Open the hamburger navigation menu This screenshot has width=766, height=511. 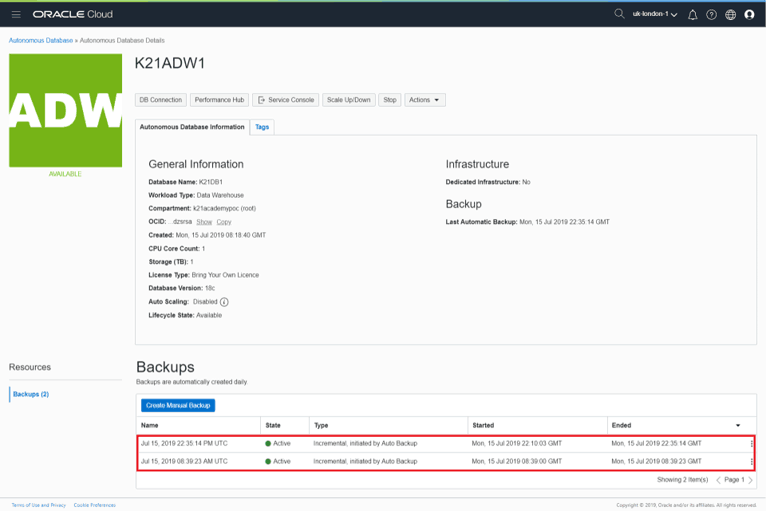point(16,14)
